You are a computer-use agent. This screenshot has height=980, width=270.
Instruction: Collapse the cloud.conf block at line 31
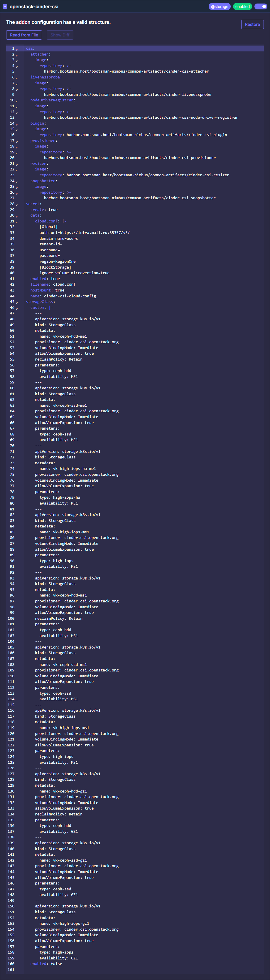point(17,222)
